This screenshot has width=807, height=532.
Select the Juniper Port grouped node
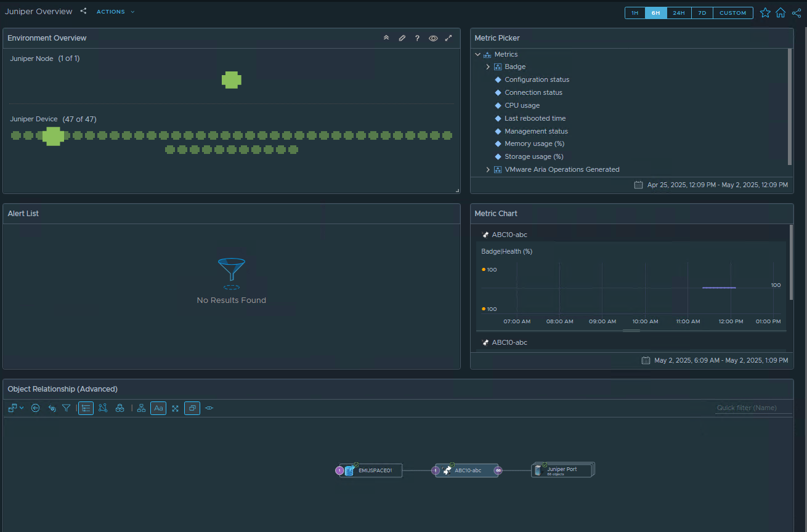(563, 470)
